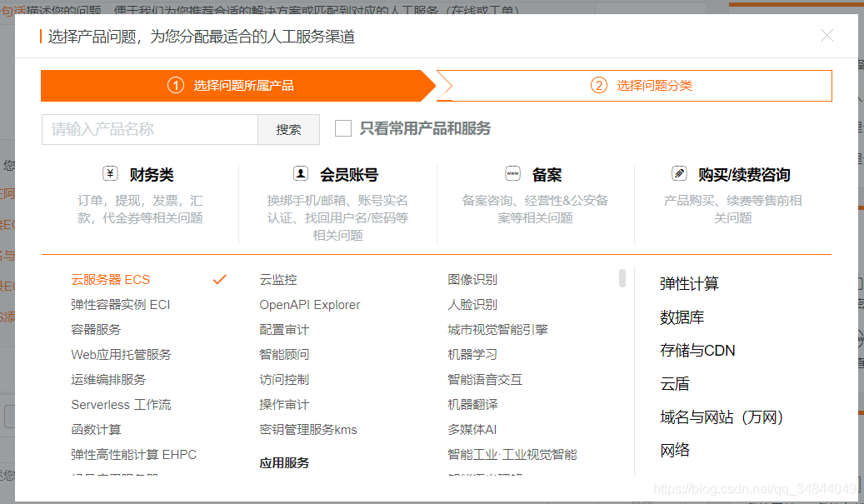Image resolution: width=864 pixels, height=504 pixels.
Task: Click the user icon for 会员账号
Action: tap(300, 174)
